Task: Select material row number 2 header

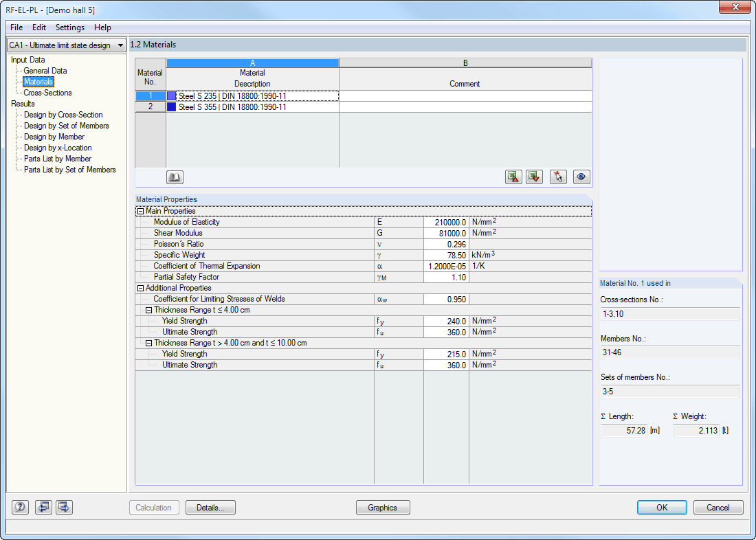Action: click(151, 107)
